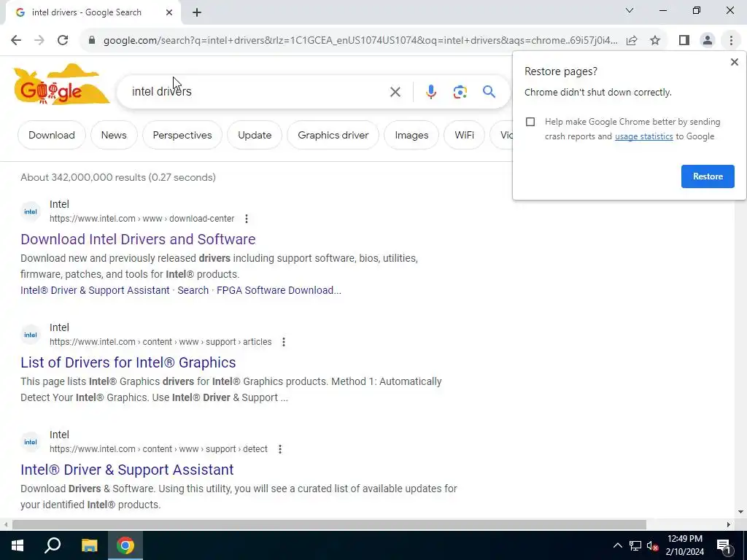Select the WiFi filter chip
The image size is (747, 560).
tap(464, 135)
